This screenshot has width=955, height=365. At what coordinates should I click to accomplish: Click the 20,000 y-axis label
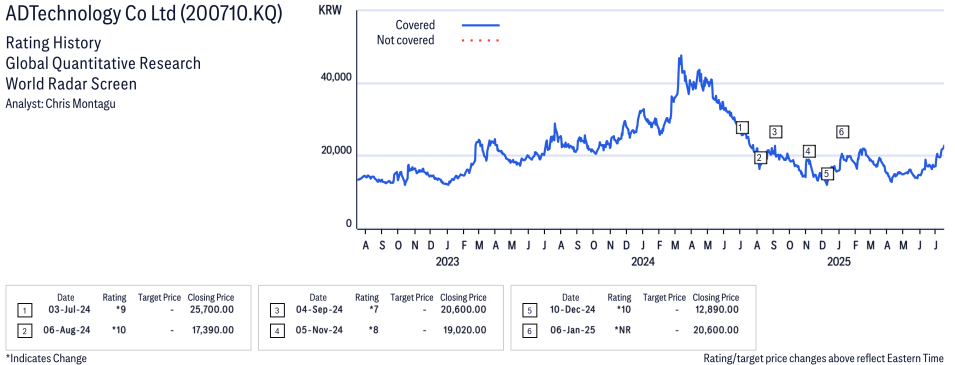click(337, 151)
